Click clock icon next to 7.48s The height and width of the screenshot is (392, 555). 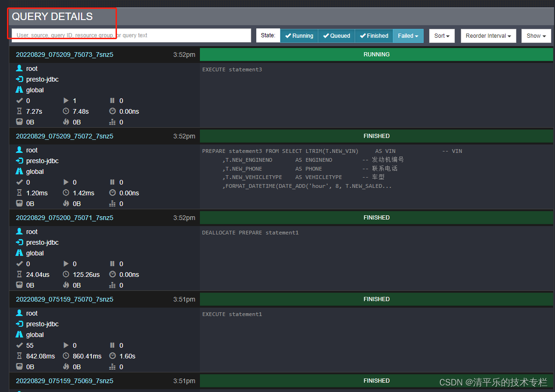click(66, 111)
